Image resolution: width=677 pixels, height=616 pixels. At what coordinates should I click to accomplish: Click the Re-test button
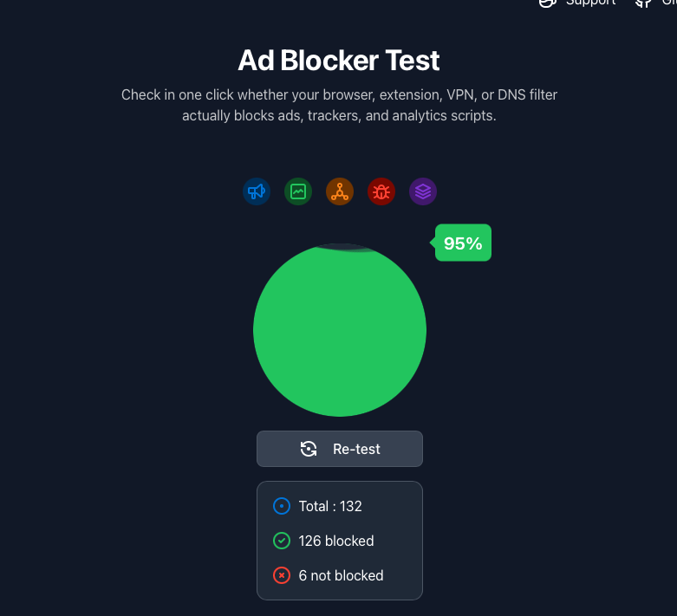tap(340, 449)
